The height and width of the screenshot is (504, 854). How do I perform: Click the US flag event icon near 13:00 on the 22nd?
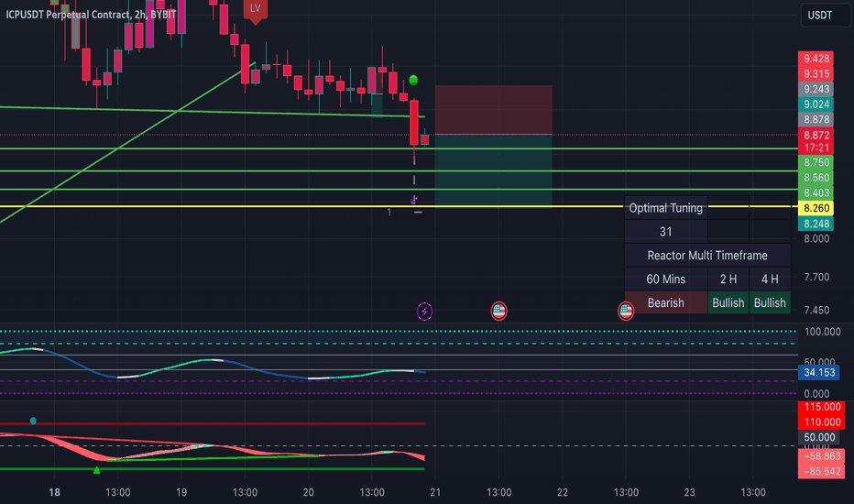626,312
